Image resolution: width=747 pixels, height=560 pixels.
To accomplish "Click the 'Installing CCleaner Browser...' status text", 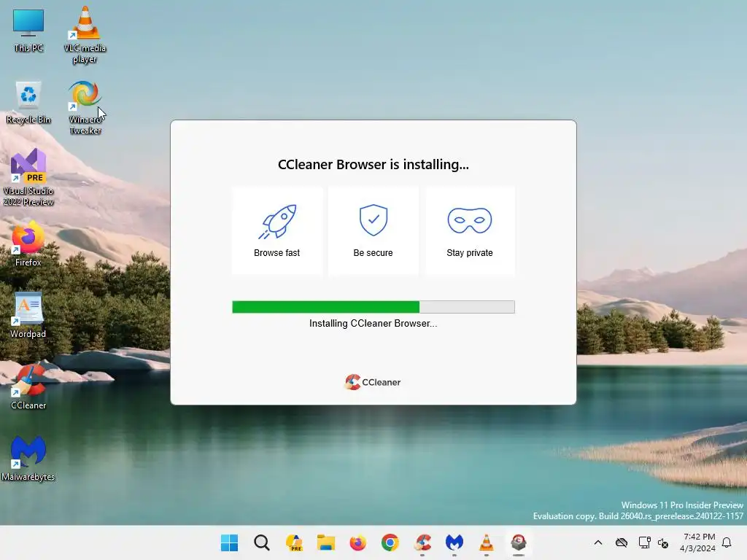I will coord(373,323).
